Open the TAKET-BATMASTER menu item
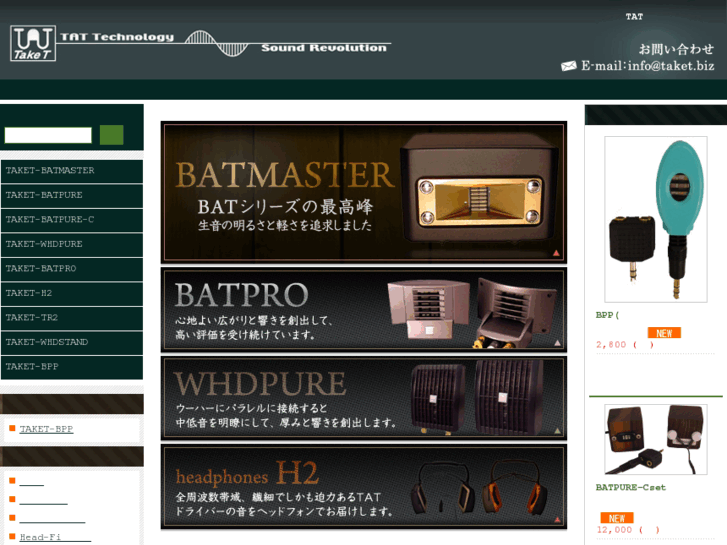The image size is (727, 545). pyautogui.click(x=72, y=171)
